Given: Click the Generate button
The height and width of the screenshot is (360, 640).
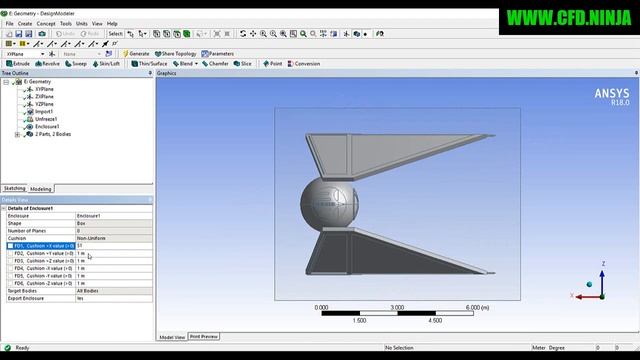Looking at the screenshot, I should coord(136,54).
